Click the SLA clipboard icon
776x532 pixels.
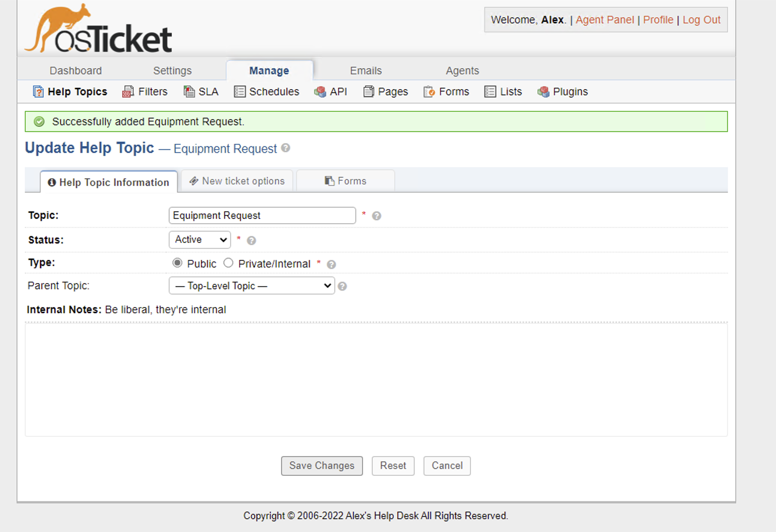coord(189,92)
